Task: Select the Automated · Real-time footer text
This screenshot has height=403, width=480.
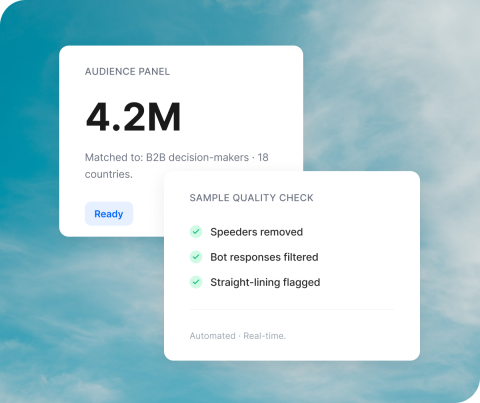Action: pos(238,336)
